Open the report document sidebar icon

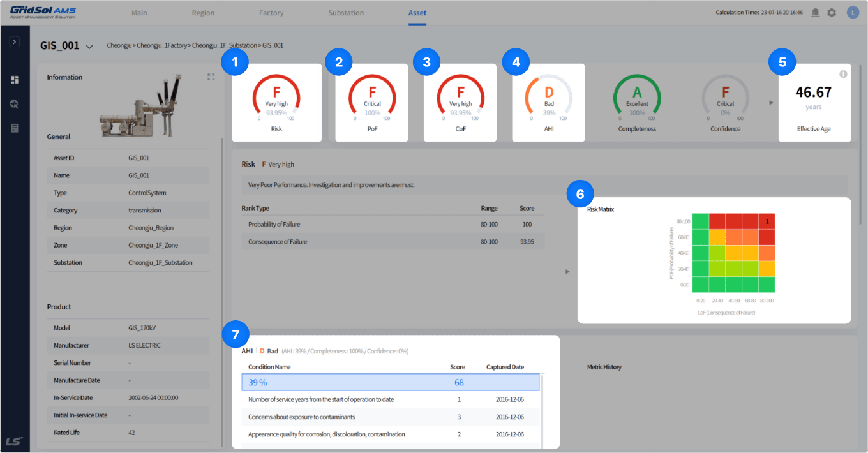pyautogui.click(x=15, y=128)
